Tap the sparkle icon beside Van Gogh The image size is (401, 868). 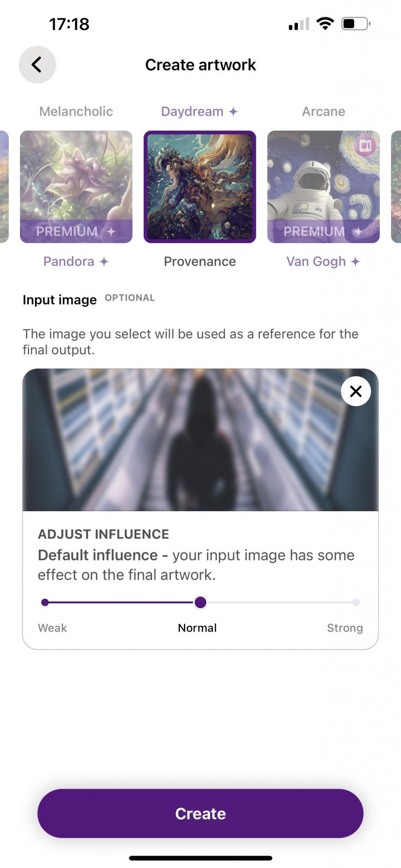pos(355,262)
